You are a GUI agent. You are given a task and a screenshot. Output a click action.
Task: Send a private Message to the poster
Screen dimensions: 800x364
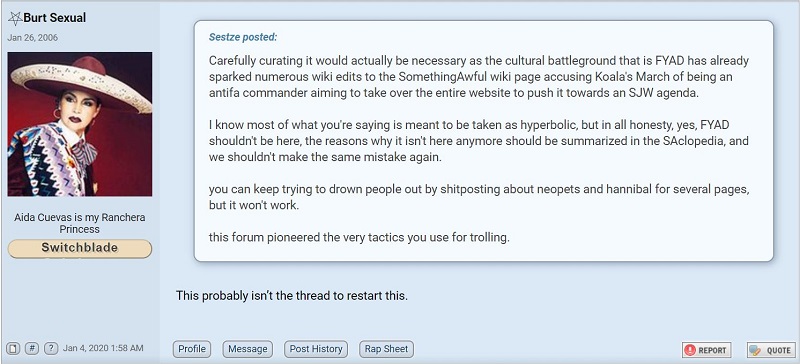[x=247, y=349]
